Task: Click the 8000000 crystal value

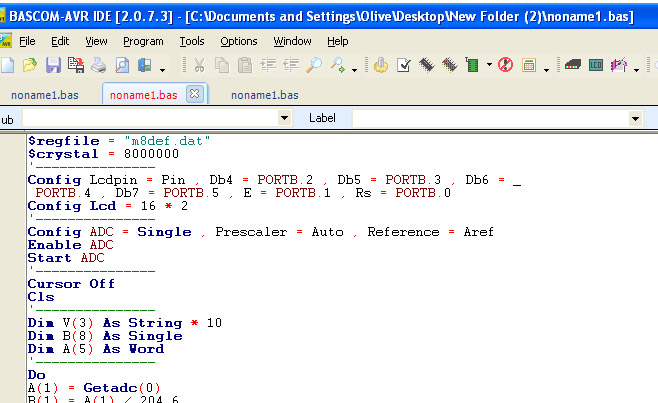Action: point(151,154)
